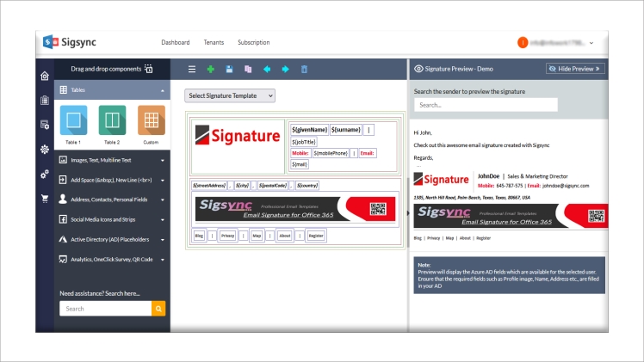The width and height of the screenshot is (644, 362).
Task: Click the double gears icon in sidebar
Action: (45, 175)
